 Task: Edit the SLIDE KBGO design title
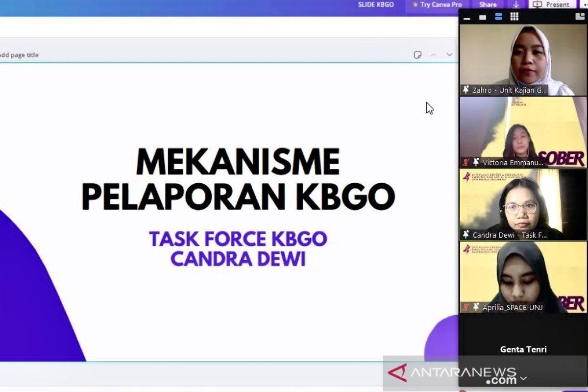[x=376, y=5]
